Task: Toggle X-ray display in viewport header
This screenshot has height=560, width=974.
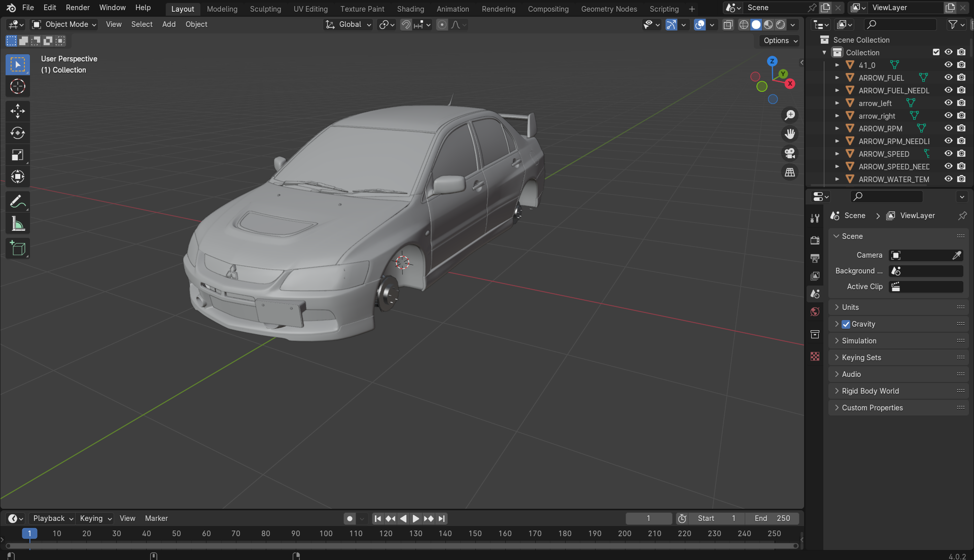Action: pyautogui.click(x=728, y=24)
